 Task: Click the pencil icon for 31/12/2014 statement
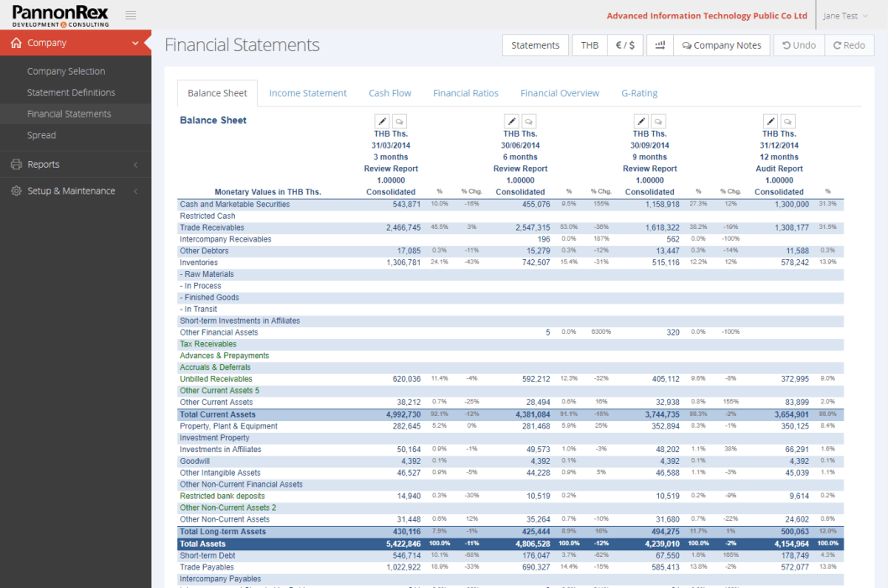(x=770, y=121)
